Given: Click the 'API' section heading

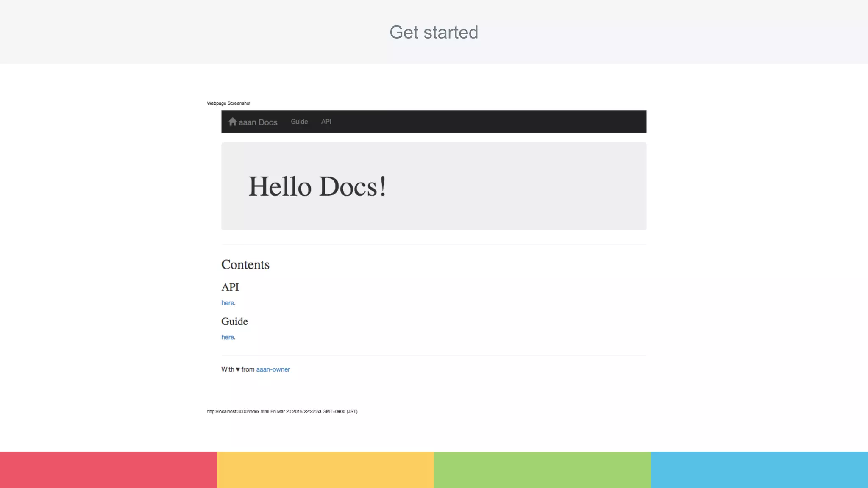Looking at the screenshot, I should (230, 287).
